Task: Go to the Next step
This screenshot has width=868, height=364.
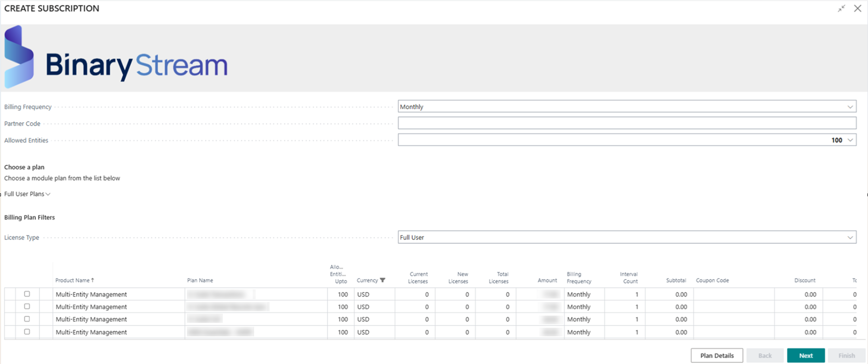Action: (x=806, y=355)
